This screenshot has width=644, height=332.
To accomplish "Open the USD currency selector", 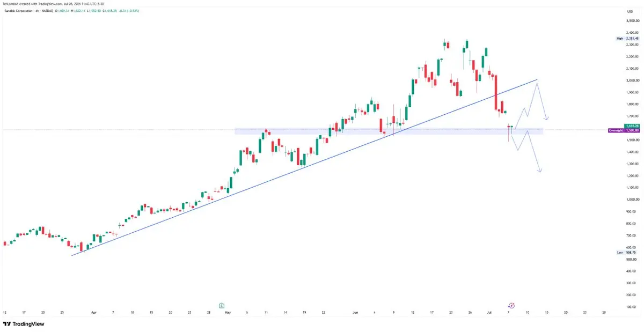I will [x=630, y=11].
